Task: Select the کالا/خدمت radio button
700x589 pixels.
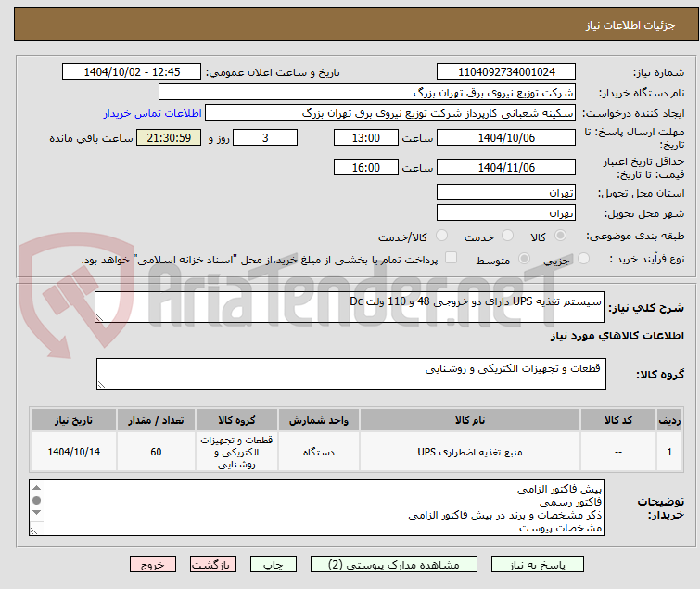Action: tap(441, 236)
